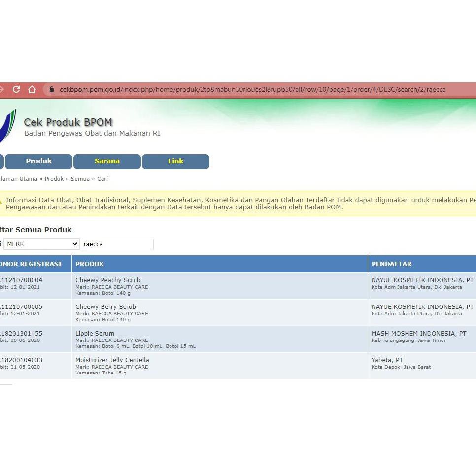Click NAYUE KOSMETIK INDONESIA in Peachy Scrub row
This screenshot has width=476, height=476.
422,280
